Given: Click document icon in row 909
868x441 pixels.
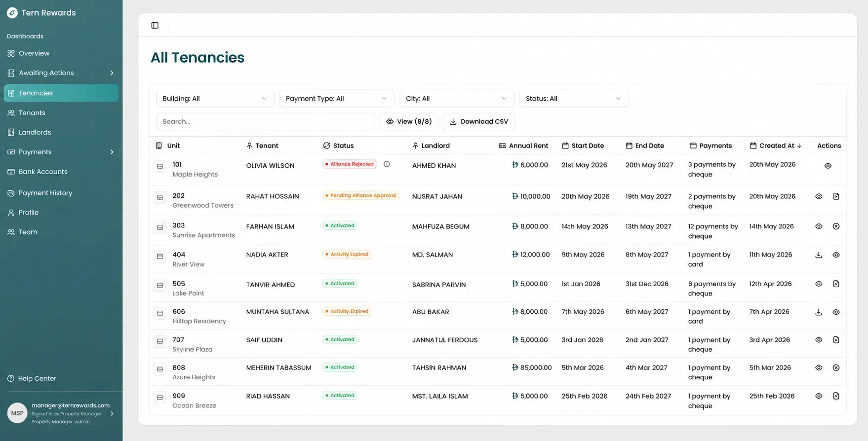Looking at the screenshot, I should tap(836, 396).
